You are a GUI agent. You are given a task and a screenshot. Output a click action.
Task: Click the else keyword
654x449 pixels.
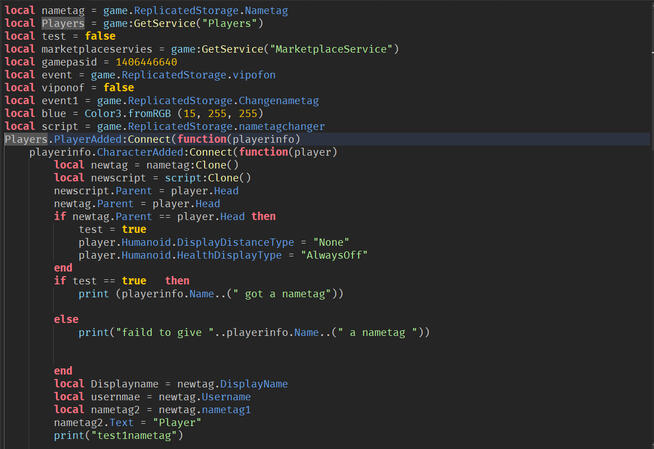(66, 319)
